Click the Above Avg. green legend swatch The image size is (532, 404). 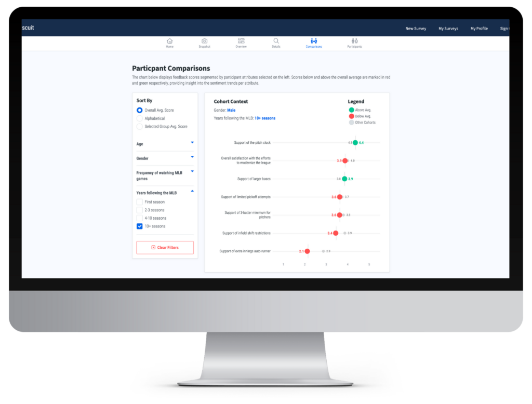click(351, 110)
